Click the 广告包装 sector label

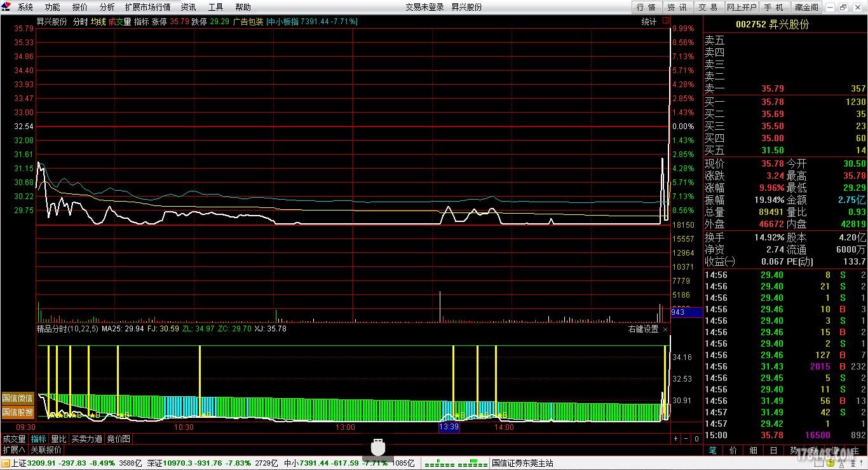point(248,21)
